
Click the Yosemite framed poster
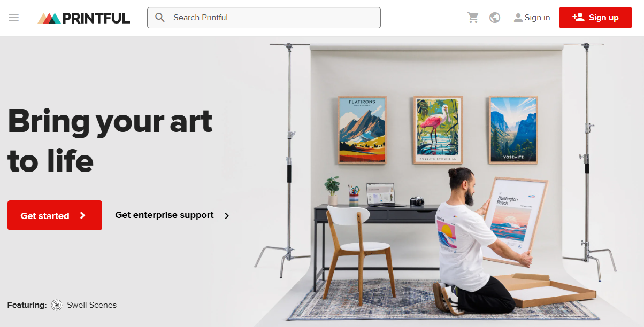(x=513, y=130)
